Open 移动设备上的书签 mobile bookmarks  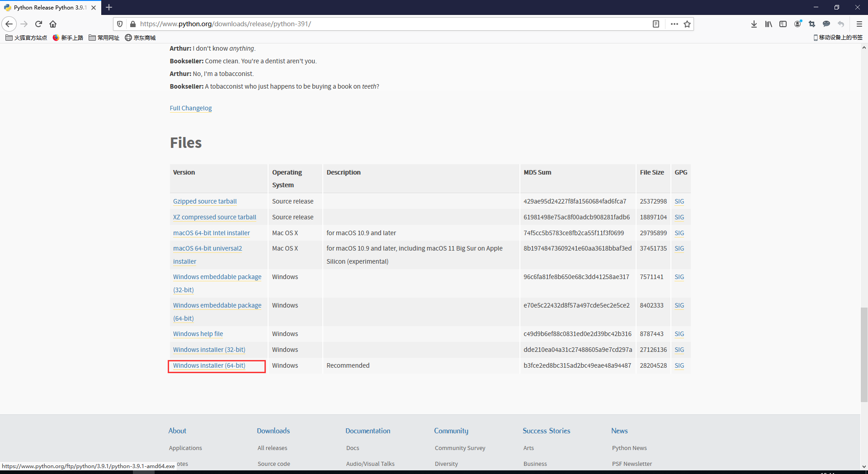(x=838, y=38)
